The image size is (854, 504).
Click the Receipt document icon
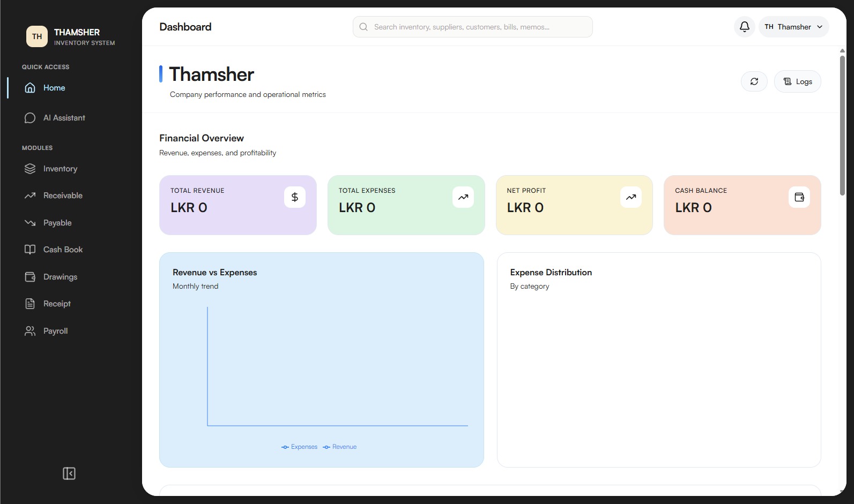[x=30, y=304]
